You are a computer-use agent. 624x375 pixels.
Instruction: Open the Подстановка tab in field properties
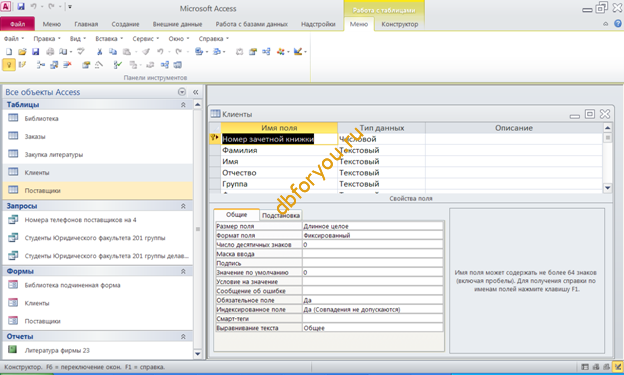(x=281, y=215)
